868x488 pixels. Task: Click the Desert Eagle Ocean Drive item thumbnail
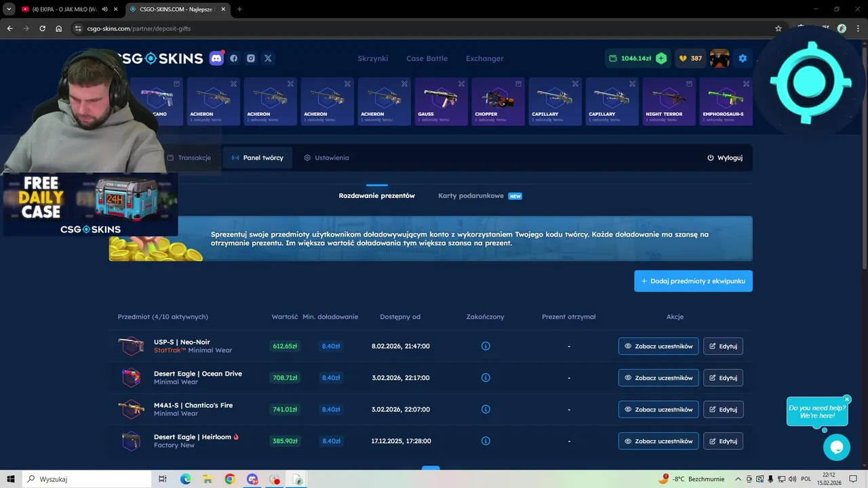(131, 378)
